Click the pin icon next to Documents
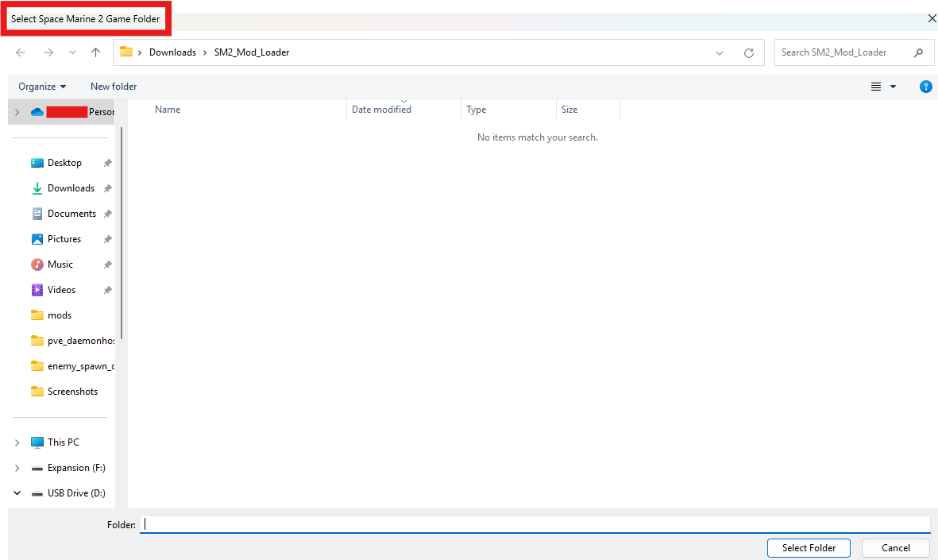 point(108,214)
